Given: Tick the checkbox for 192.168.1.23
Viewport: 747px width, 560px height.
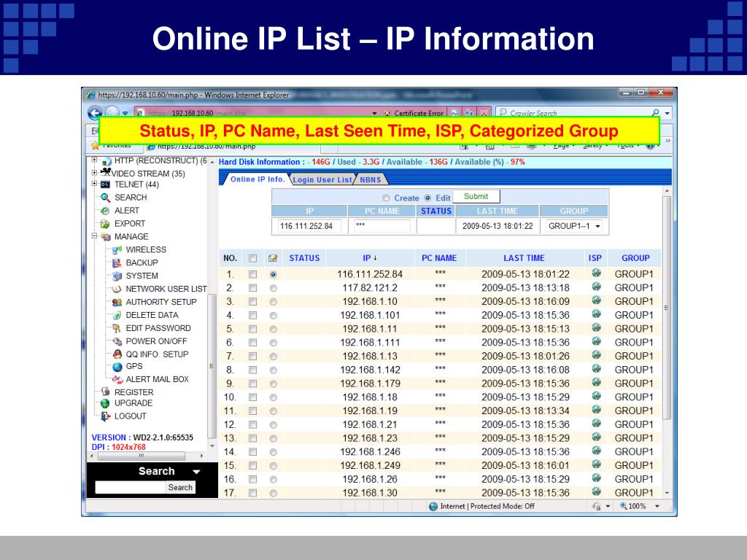Looking at the screenshot, I should coord(252,438).
